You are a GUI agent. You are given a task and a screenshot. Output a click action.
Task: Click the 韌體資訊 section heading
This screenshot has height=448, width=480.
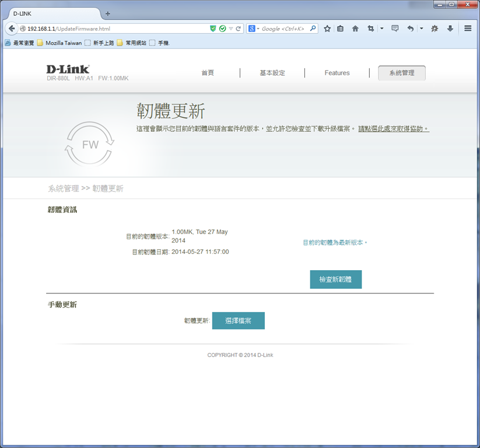click(x=62, y=210)
